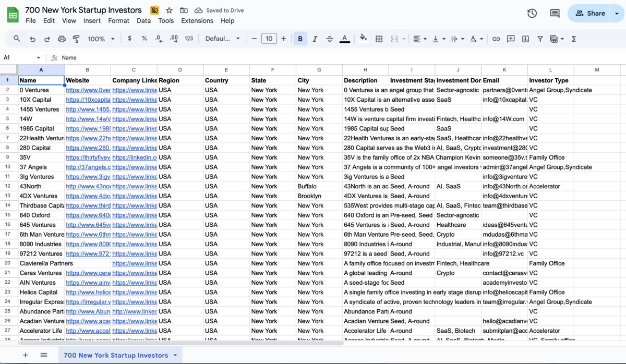This screenshot has width=626, height=364.
Task: Toggle strikethrough formatting
Action: pos(329,39)
